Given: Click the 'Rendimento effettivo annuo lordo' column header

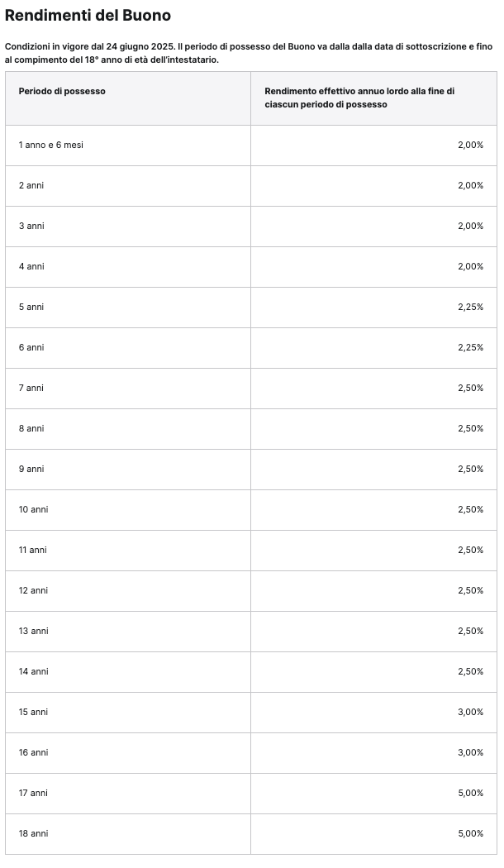Looking at the screenshot, I should [359, 98].
